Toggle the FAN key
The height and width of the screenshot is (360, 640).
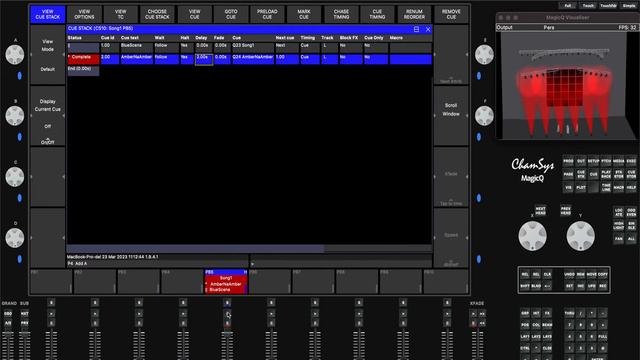coord(619,238)
